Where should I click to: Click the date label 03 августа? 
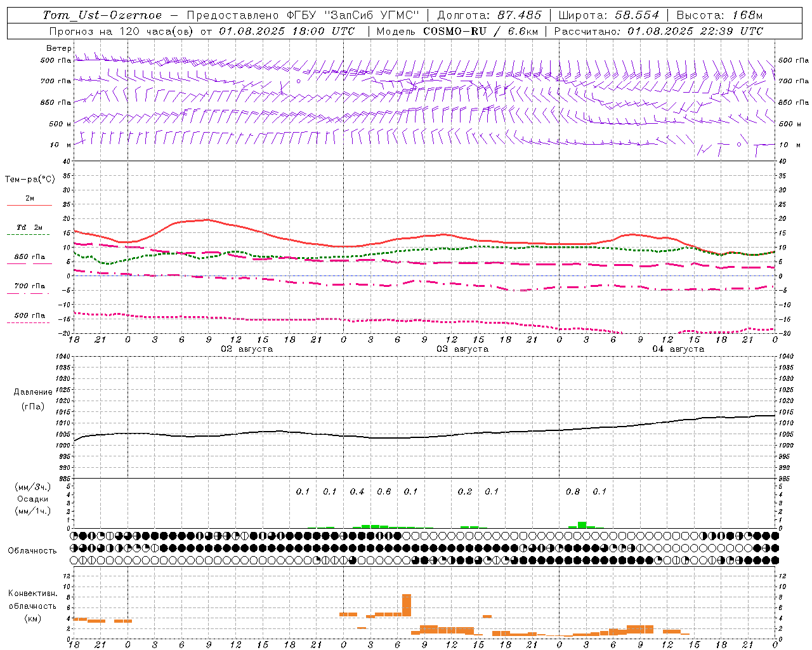pos(462,349)
